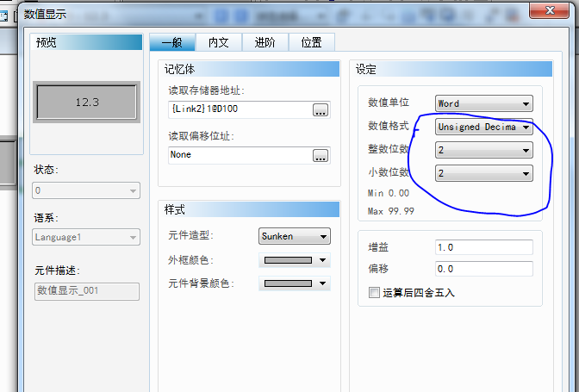Expand the 元件造型 Sunken dropdown
Screen dimensions: 579x392
(295, 236)
